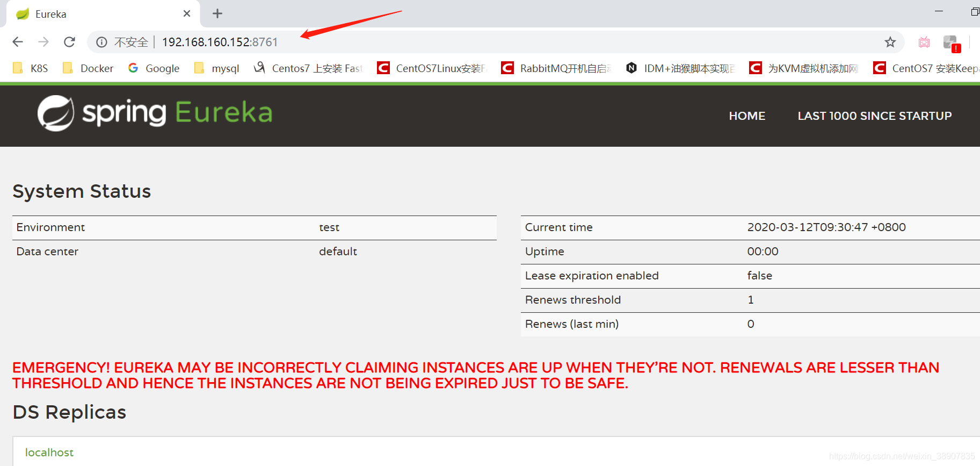Select the Environment value 'test'
This screenshot has height=466, width=980.
[329, 227]
